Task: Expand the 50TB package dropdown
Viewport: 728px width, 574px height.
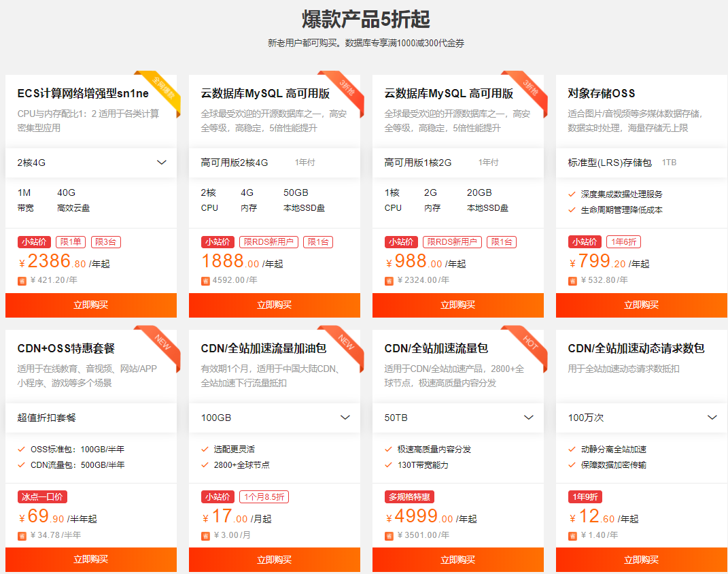Action: pyautogui.click(x=529, y=418)
